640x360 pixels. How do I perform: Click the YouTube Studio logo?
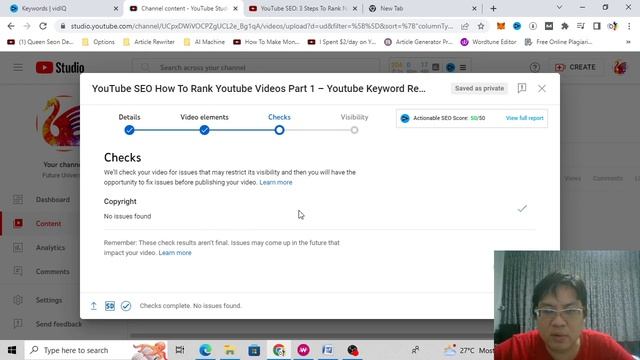point(60,68)
